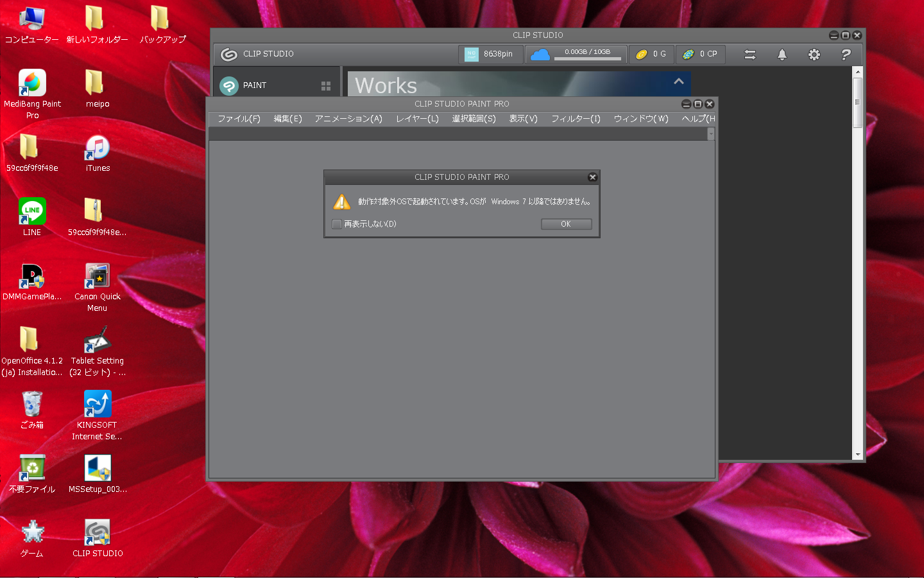This screenshot has width=924, height=578.
Task: Select the meipo folder icon
Action: (x=97, y=89)
